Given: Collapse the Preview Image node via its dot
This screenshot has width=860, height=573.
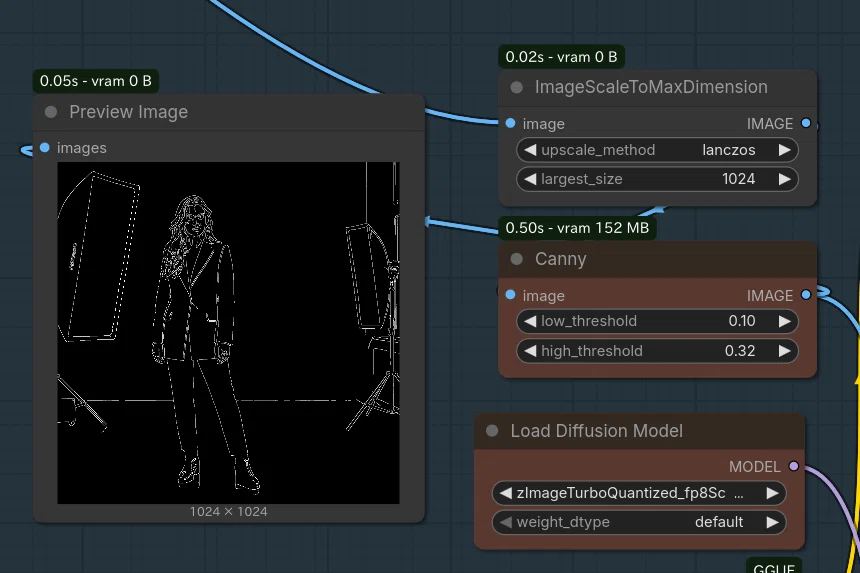Looking at the screenshot, I should (x=51, y=112).
